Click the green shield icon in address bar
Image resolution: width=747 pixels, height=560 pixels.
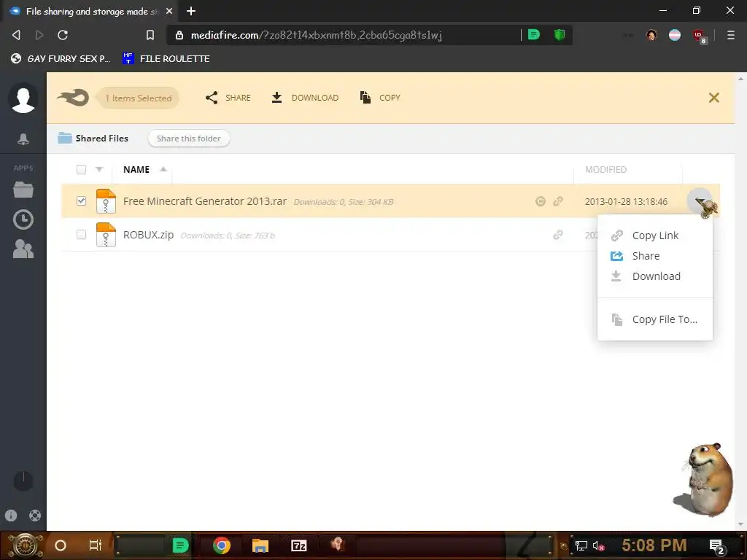point(560,34)
